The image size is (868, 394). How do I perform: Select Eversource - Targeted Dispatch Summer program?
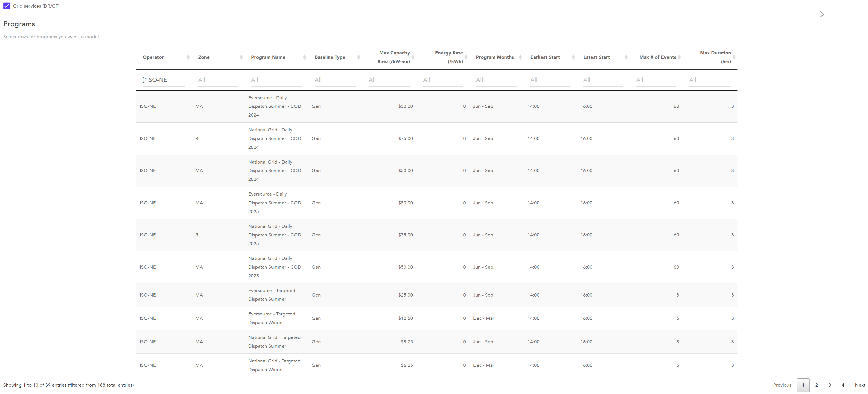pos(437,295)
